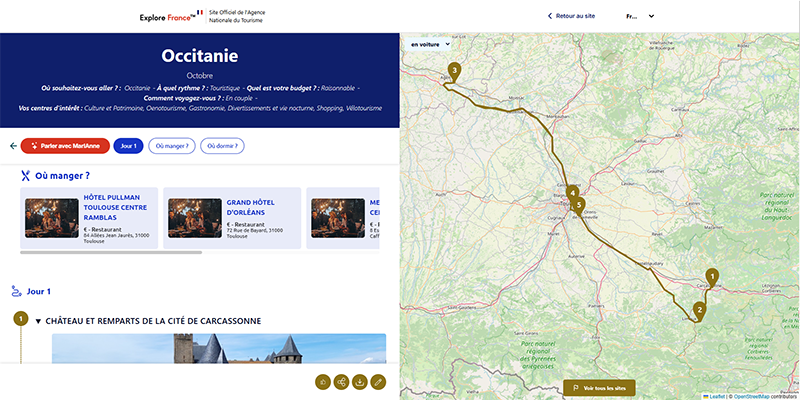This screenshot has width=800, height=400.
Task: Click the Hôtel Pullman restaurant thumbnail
Action: point(52,218)
